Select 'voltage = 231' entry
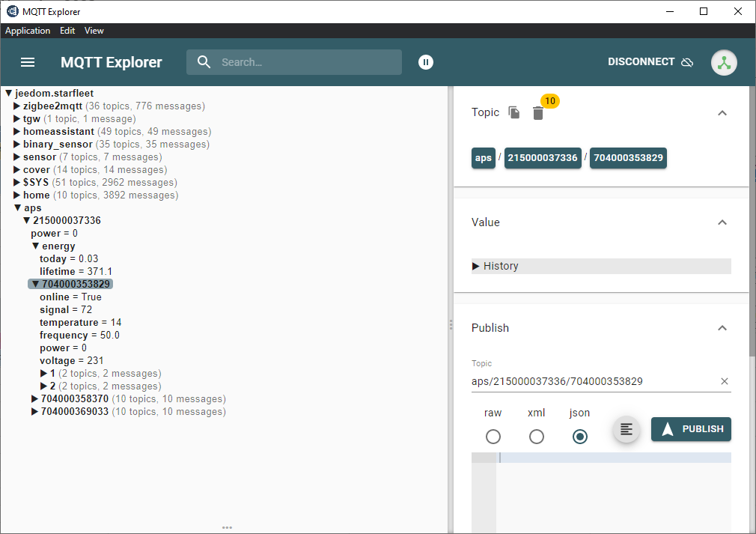Image resolution: width=756 pixels, height=534 pixels. click(71, 360)
